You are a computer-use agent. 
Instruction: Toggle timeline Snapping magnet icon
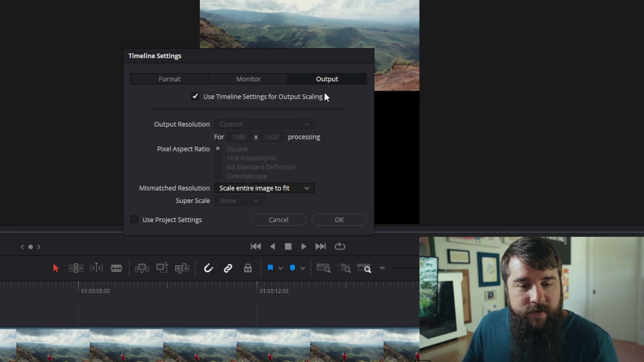coord(208,268)
